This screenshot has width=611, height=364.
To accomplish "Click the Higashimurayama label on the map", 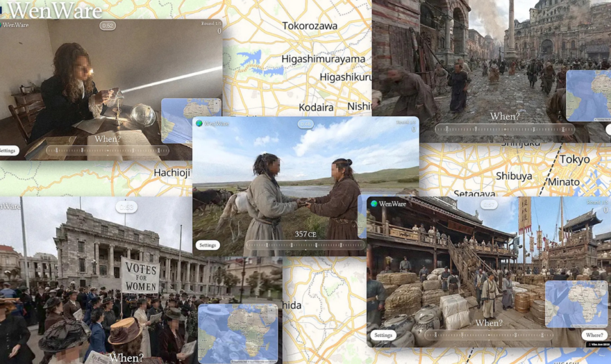I will pyautogui.click(x=324, y=59).
